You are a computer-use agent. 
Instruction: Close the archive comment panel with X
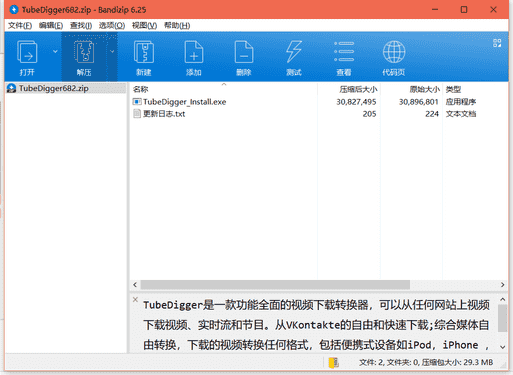(135, 299)
